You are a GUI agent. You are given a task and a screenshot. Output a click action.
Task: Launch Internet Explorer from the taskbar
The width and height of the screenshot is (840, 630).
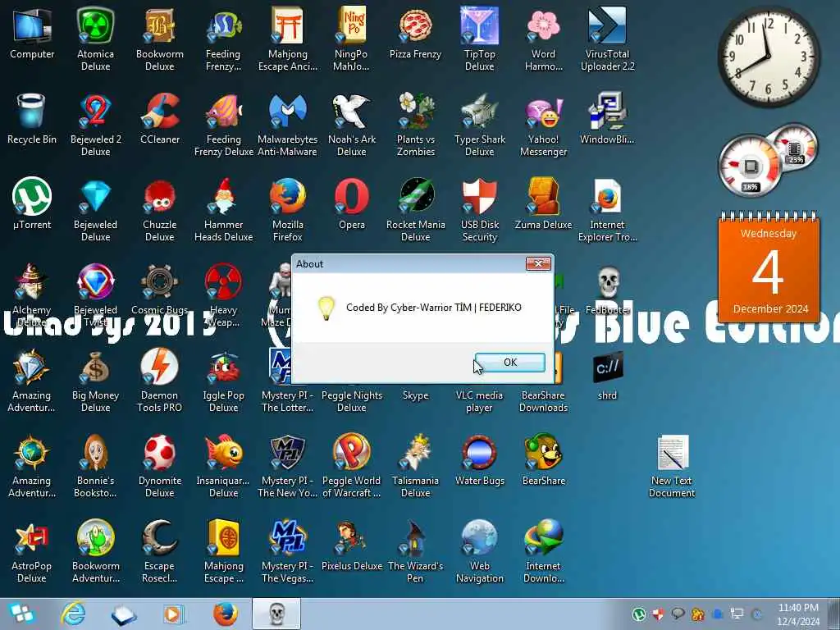point(73,614)
